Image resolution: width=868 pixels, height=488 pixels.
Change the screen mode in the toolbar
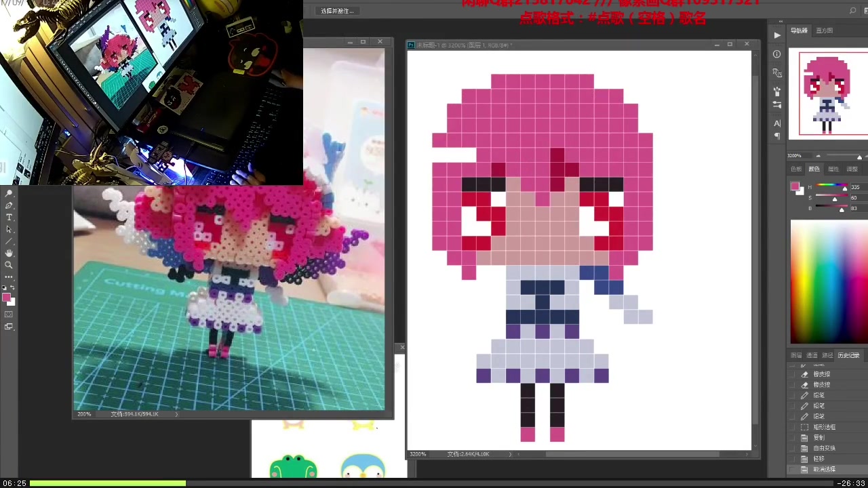pyautogui.click(x=9, y=327)
